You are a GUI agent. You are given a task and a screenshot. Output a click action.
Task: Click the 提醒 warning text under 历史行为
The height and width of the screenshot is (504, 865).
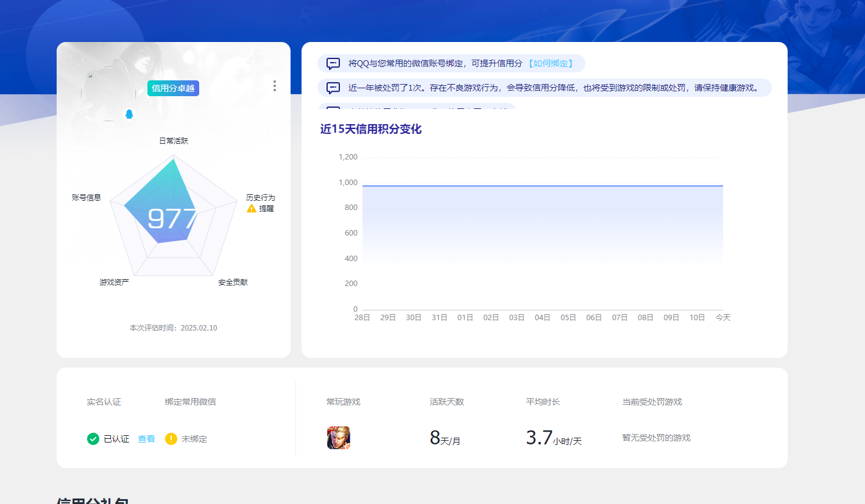266,208
